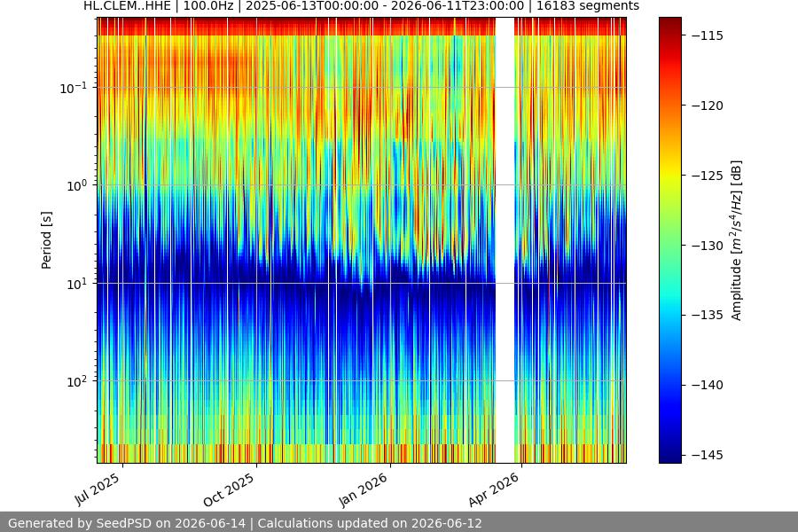Viewport: 798px width, 532px height.
Task: Click the -125 colorbar tick value
Action: [x=708, y=176]
